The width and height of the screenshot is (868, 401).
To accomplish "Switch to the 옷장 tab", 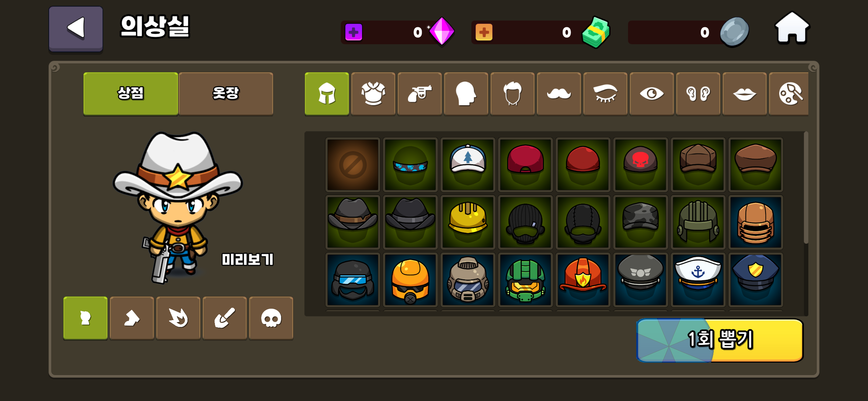I will coord(226,94).
